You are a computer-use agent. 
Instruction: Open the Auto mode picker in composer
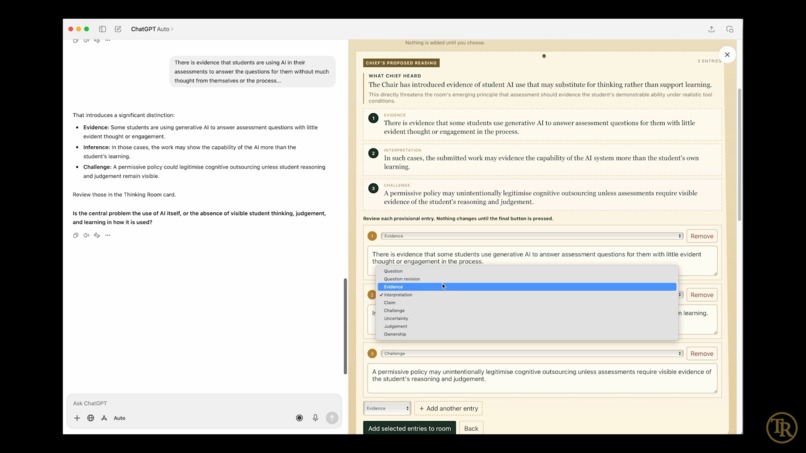(x=119, y=418)
